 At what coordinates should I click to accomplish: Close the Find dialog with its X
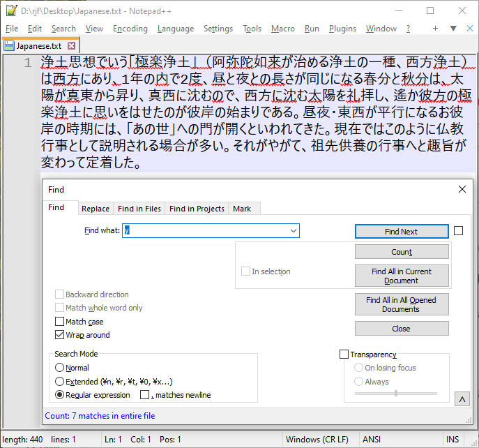[x=461, y=189]
